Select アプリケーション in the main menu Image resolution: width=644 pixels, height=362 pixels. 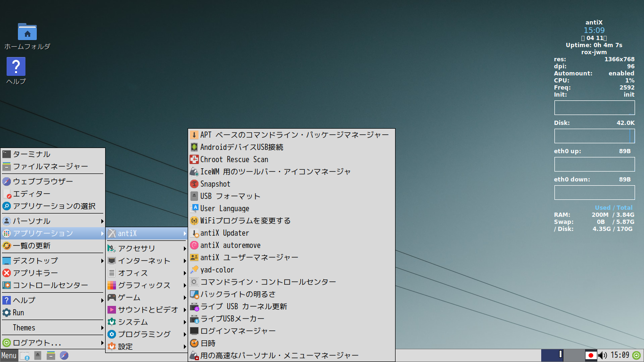tap(53, 233)
